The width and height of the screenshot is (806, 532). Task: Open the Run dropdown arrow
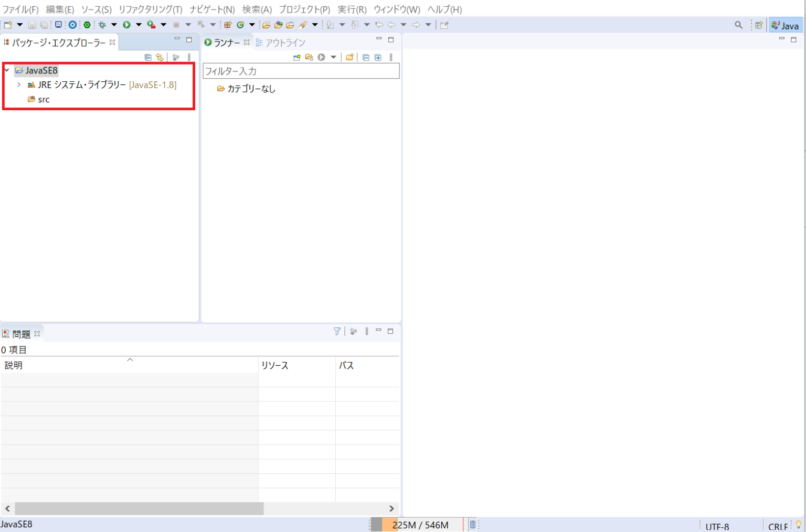click(x=139, y=25)
